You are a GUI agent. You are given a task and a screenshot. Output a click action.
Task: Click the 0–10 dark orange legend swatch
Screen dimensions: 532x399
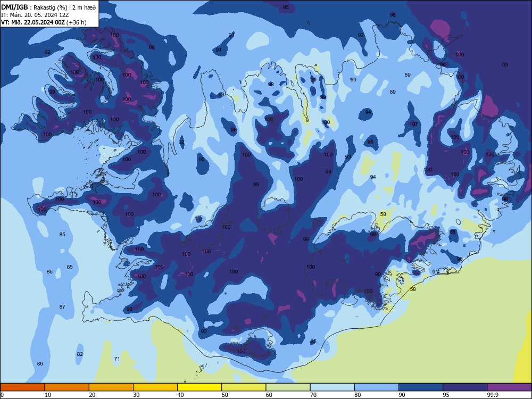(22, 387)
